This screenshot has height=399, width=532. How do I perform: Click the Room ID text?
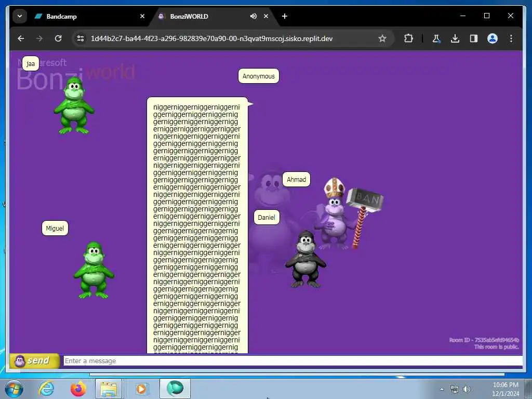click(484, 340)
